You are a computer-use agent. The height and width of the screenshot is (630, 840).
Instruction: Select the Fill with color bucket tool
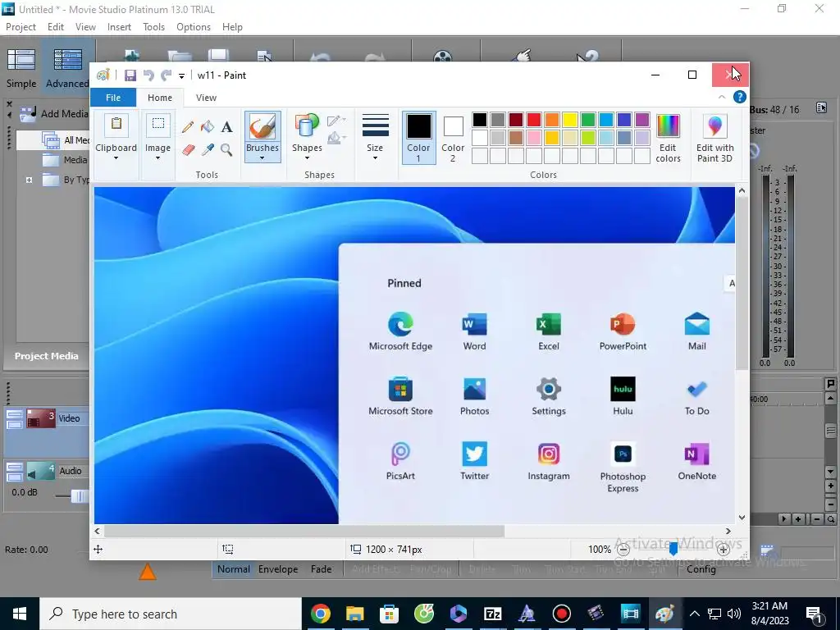click(208, 127)
